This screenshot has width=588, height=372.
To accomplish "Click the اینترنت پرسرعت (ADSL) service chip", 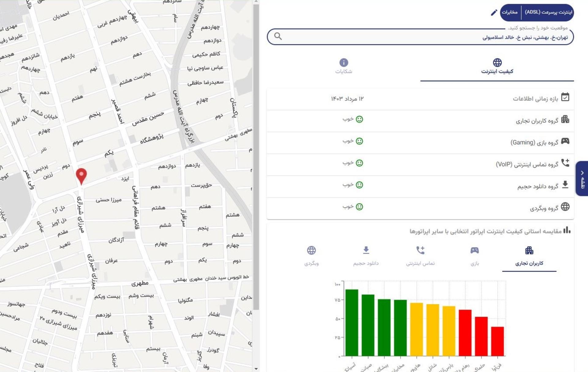I will 548,13.
